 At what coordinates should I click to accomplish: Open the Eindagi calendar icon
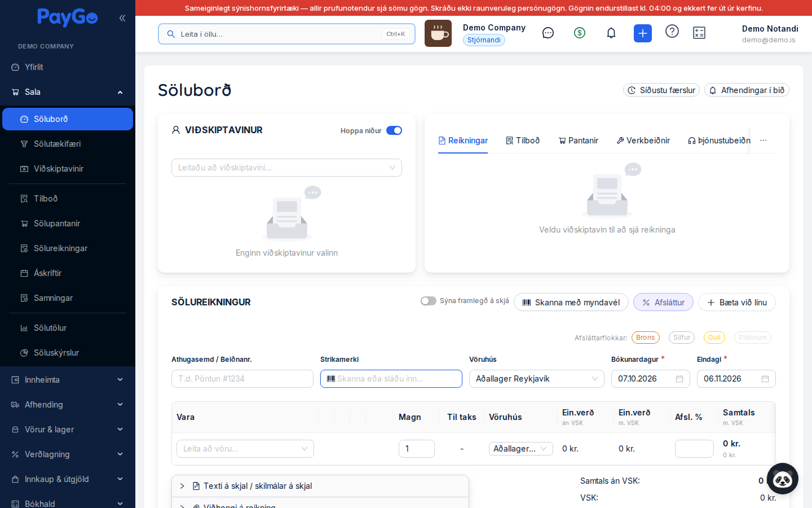tap(765, 379)
